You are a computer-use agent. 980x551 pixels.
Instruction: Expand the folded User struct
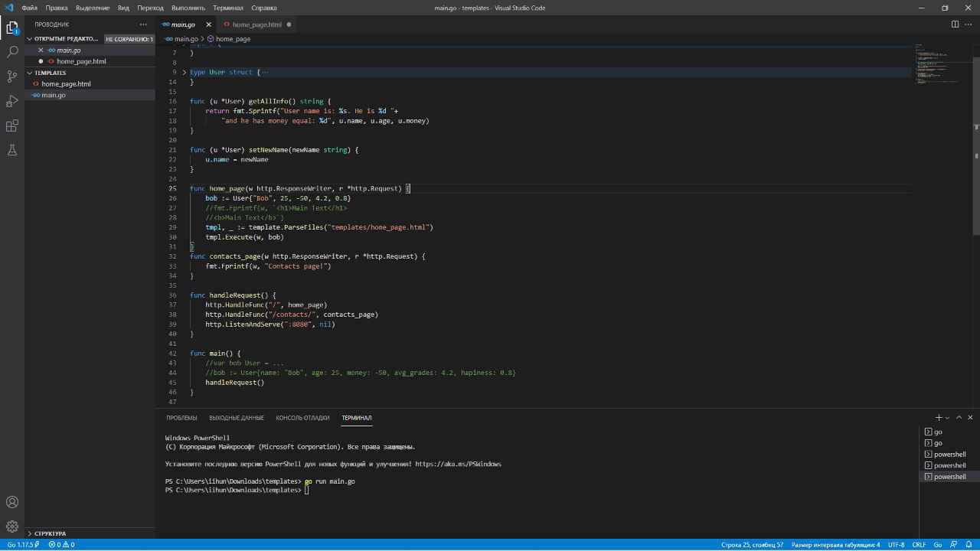(x=184, y=72)
